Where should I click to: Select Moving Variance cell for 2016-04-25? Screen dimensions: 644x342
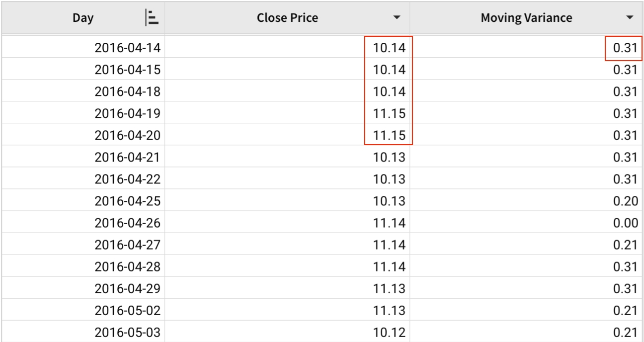[x=625, y=201]
